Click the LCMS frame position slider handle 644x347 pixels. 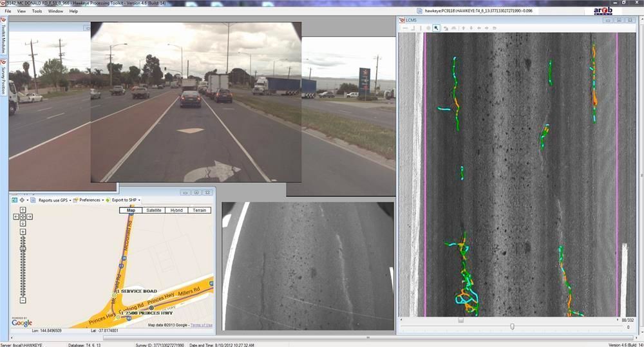512,326
